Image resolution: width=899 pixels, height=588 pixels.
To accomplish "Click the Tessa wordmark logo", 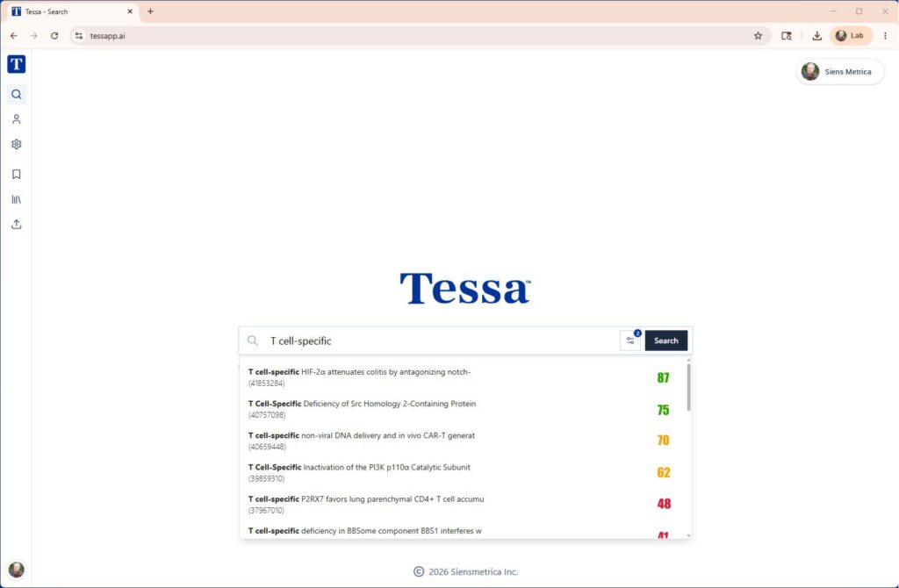I will point(465,288).
